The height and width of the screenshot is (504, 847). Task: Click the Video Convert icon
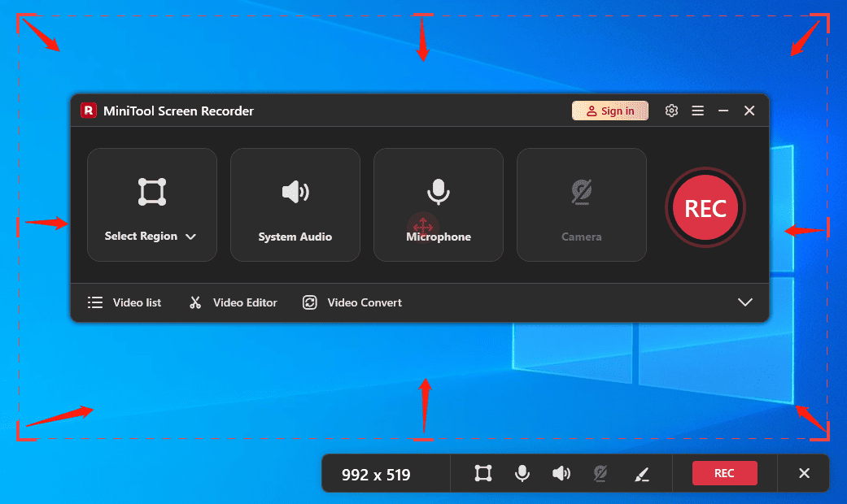[310, 302]
